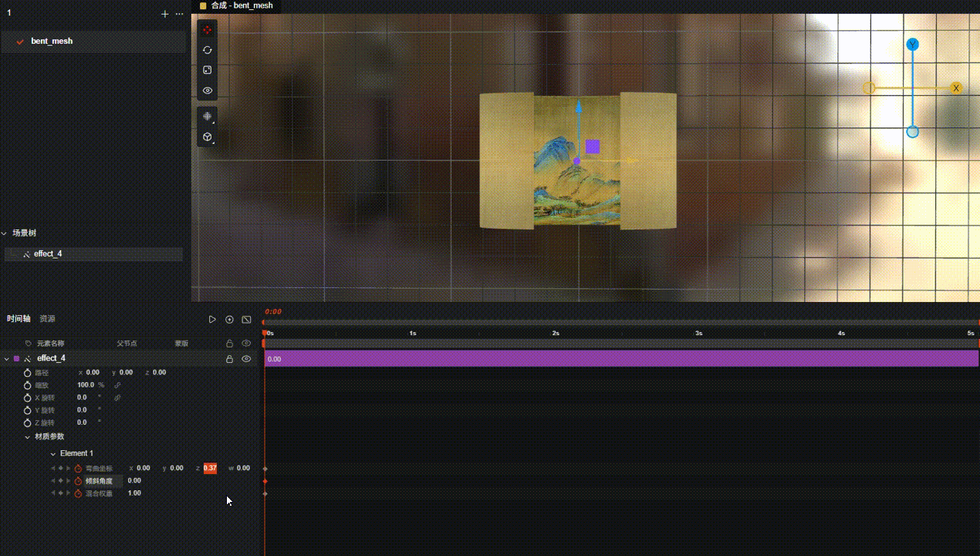Open the grid display options button
980x556 pixels.
[x=207, y=117]
